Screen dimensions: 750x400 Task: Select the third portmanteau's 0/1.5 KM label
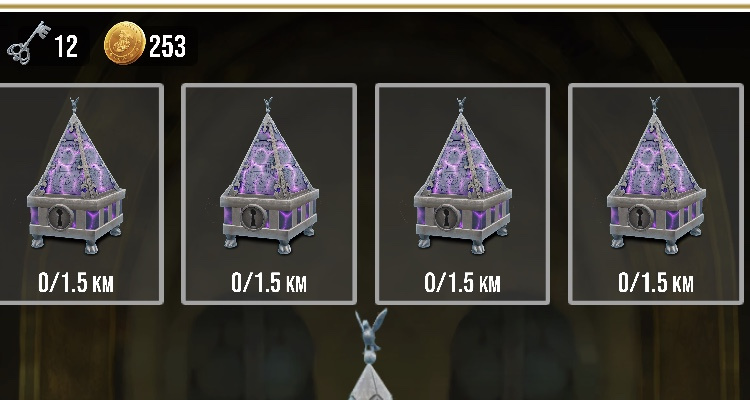[462, 283]
